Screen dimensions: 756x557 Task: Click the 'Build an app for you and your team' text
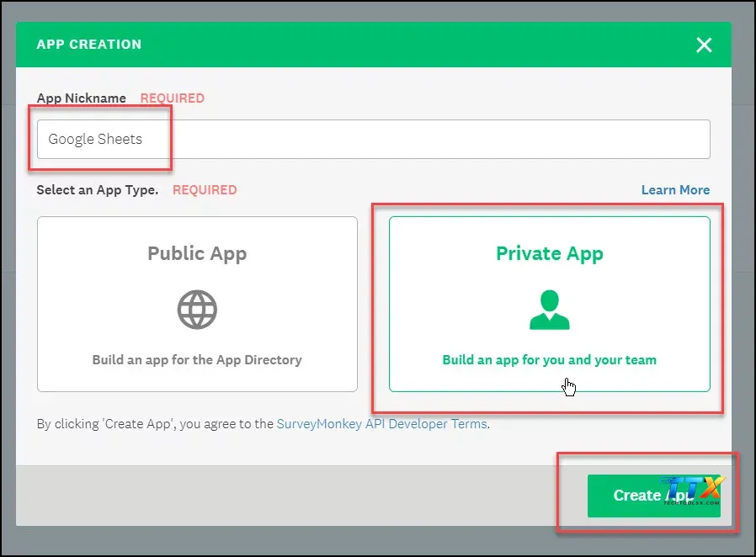(x=550, y=360)
